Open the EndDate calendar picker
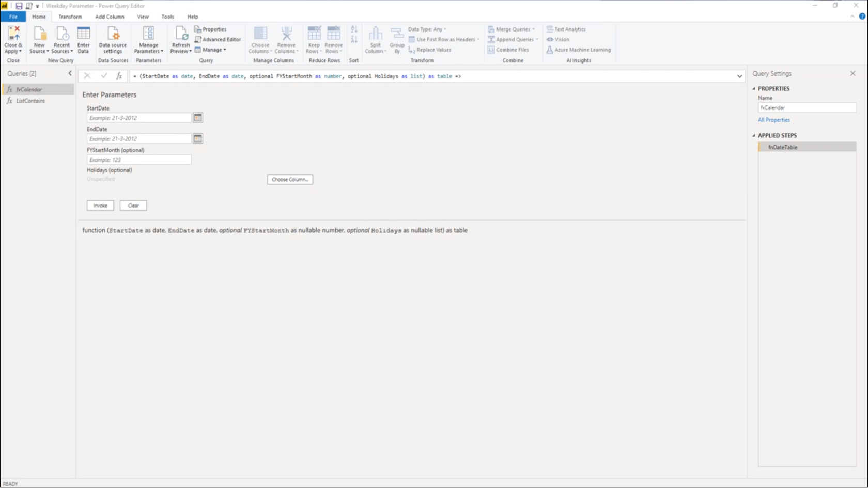This screenshot has height=488, width=868. [x=198, y=138]
